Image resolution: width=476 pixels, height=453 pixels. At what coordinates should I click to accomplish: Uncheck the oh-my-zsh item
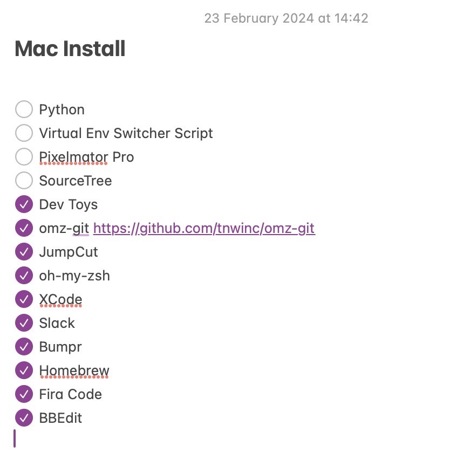click(x=24, y=275)
